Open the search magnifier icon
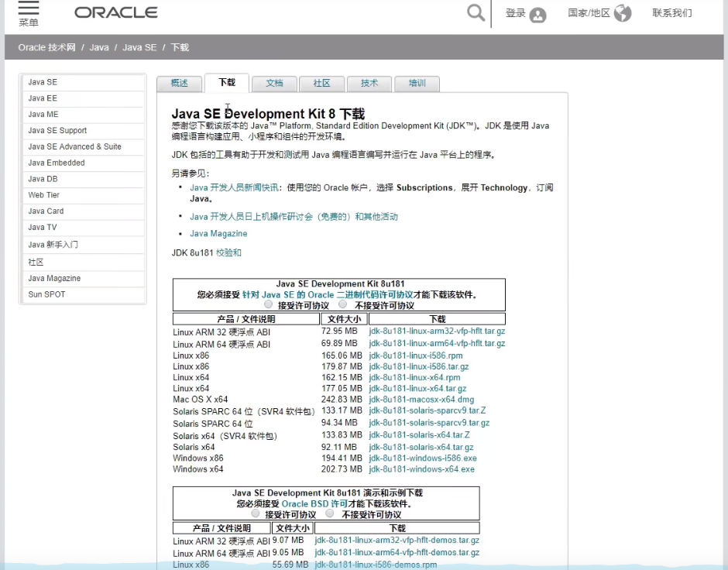The height and width of the screenshot is (570, 728). tap(476, 12)
